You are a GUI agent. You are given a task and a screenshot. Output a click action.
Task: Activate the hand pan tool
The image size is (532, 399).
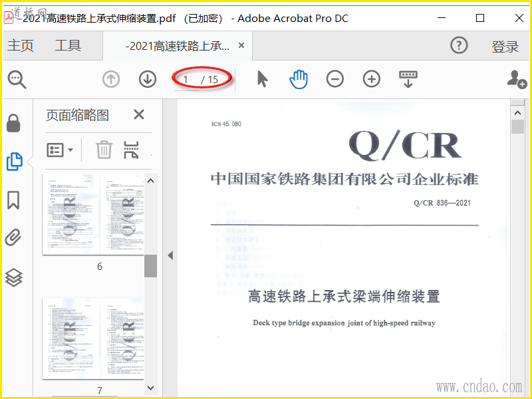coord(299,79)
